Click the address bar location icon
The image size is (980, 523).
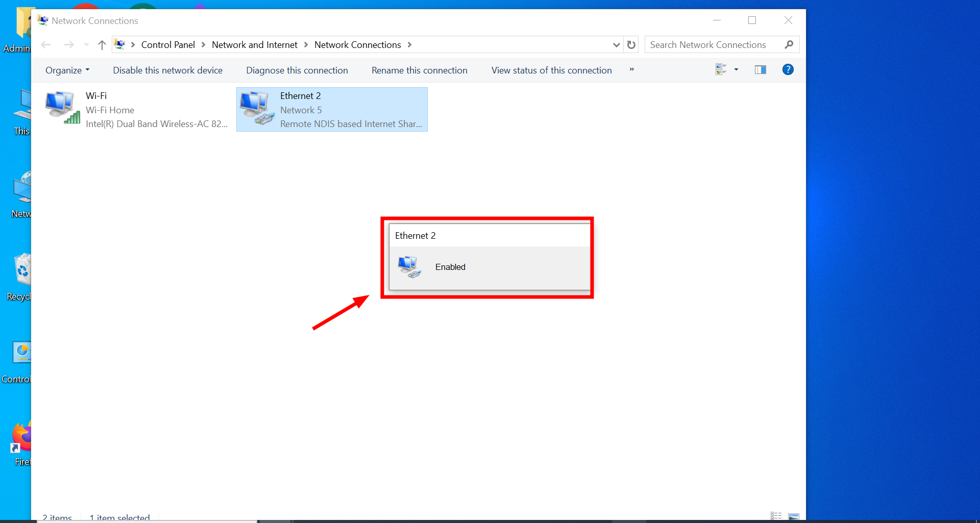pos(120,44)
